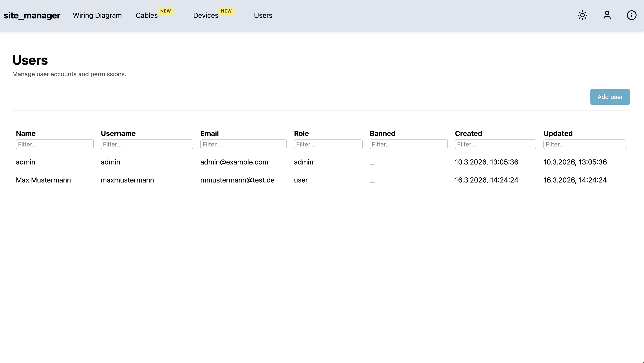The image size is (644, 363).
Task: Open the Wiring Diagram page
Action: [x=97, y=16]
